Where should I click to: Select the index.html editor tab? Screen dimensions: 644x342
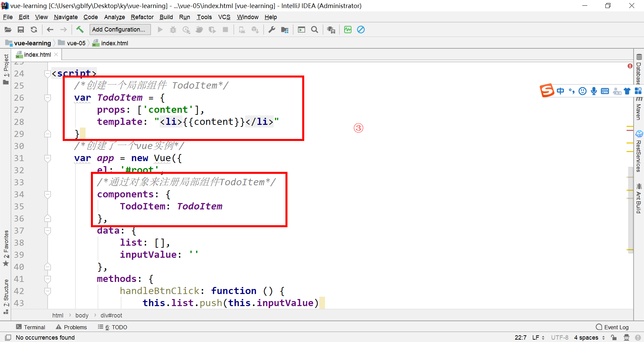tap(37, 55)
